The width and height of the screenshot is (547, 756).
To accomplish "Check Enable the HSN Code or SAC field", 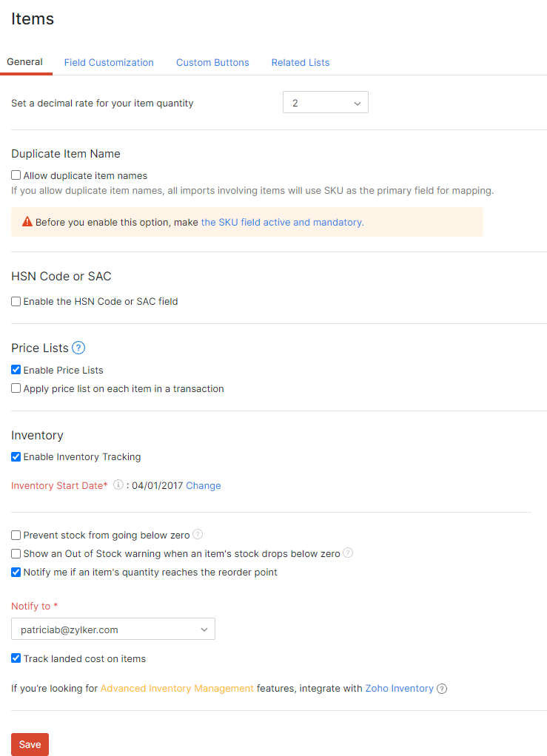I will [x=16, y=302].
